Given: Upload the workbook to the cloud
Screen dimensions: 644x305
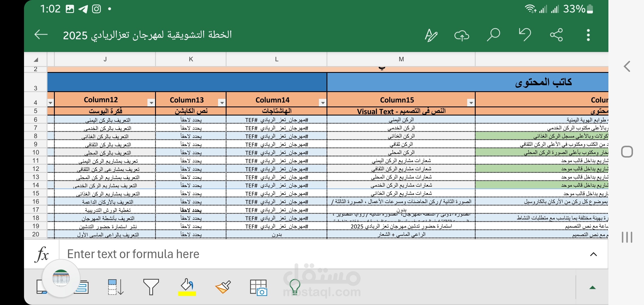Looking at the screenshot, I should (x=462, y=35).
